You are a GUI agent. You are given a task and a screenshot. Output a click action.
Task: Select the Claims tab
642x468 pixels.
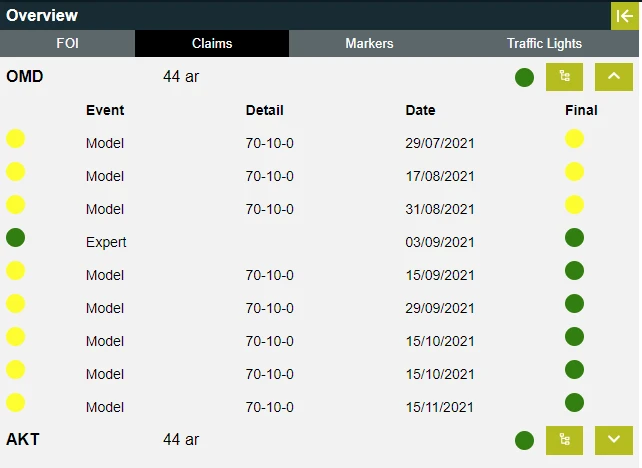[x=212, y=44]
